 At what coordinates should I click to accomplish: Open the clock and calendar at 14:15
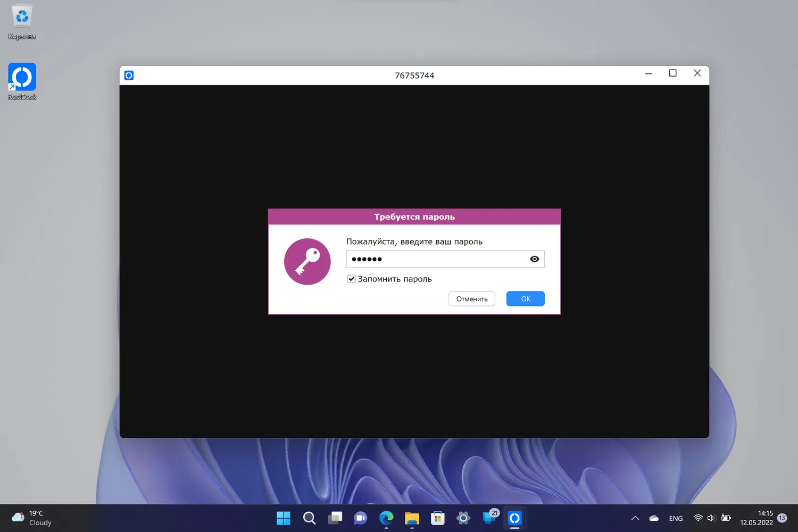point(757,518)
